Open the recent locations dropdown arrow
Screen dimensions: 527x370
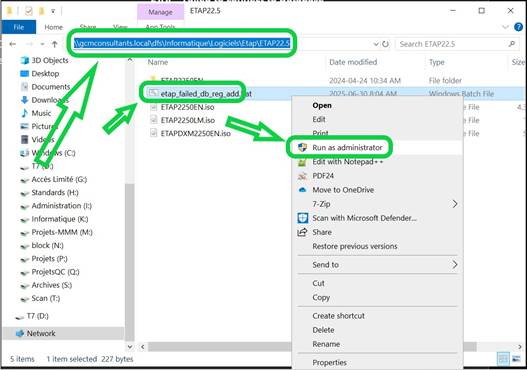42,44
